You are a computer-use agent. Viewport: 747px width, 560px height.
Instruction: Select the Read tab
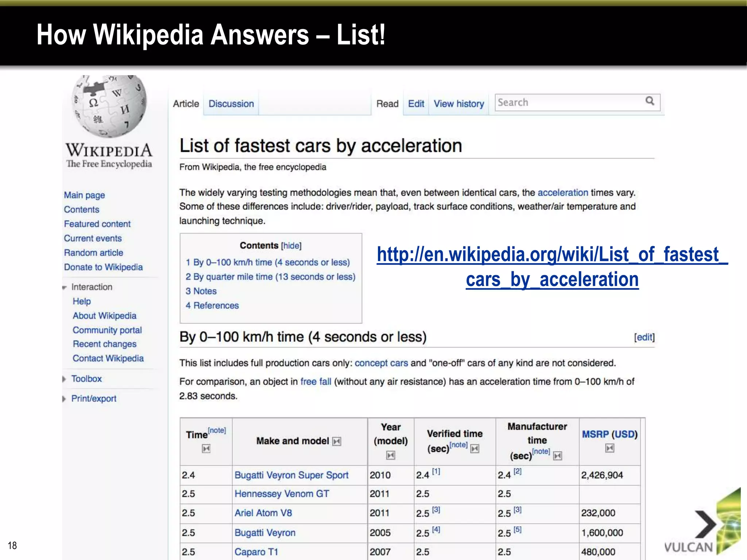tap(387, 104)
